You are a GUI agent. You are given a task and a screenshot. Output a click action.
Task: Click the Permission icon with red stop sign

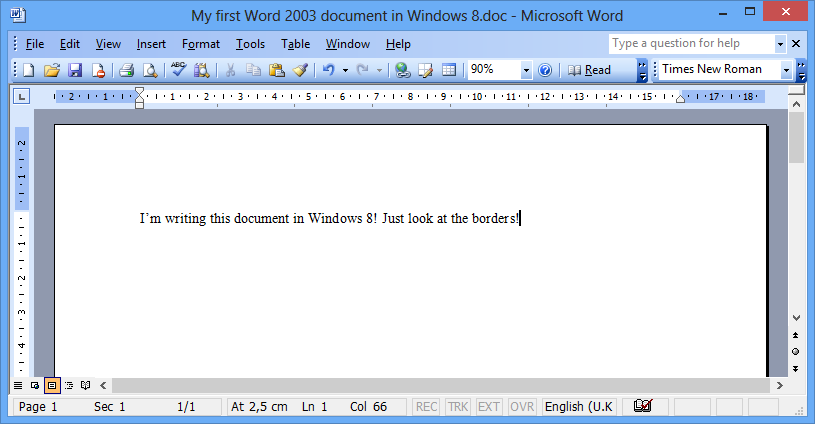[x=98, y=70]
